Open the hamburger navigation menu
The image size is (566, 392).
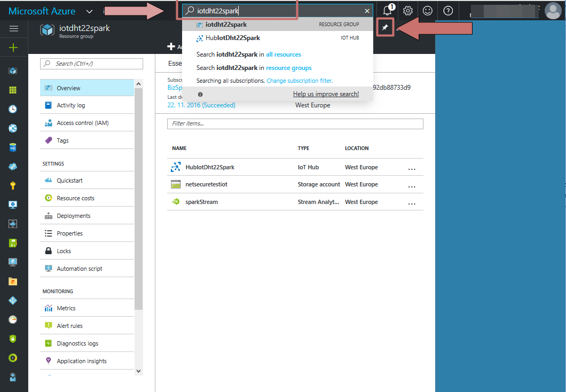[13, 28]
